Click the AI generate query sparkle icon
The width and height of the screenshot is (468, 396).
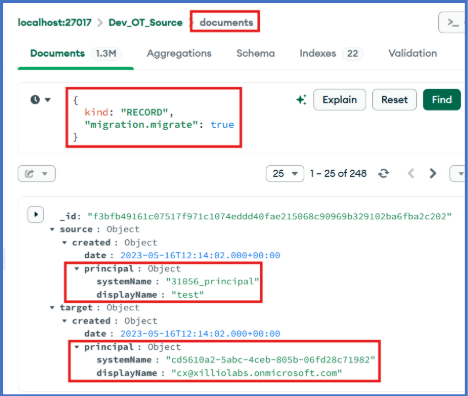[301, 100]
